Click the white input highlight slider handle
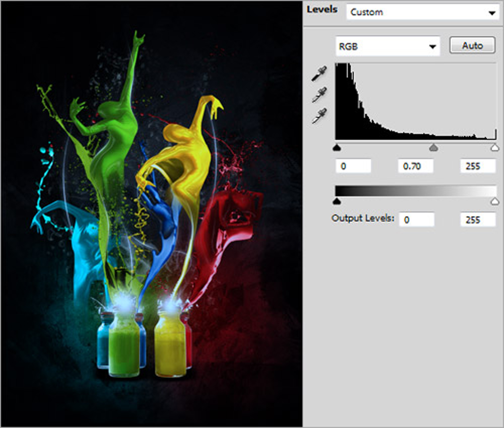 (x=494, y=148)
